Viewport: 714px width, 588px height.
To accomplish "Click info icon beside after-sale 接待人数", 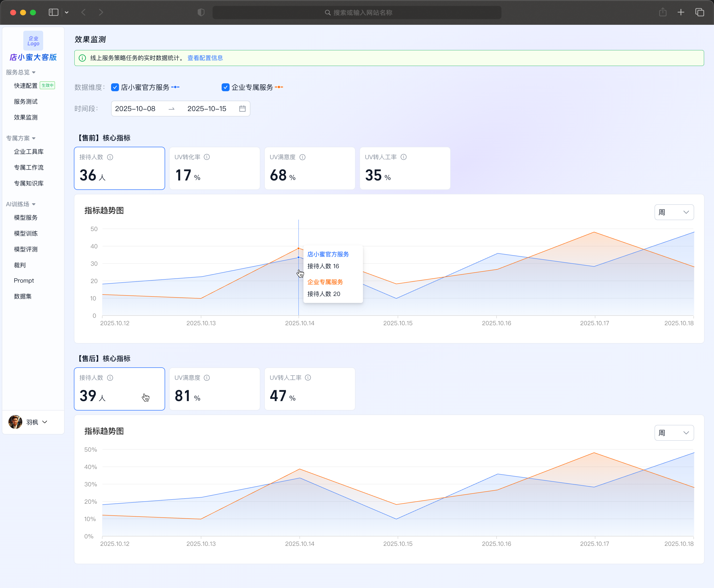I will 110,378.
